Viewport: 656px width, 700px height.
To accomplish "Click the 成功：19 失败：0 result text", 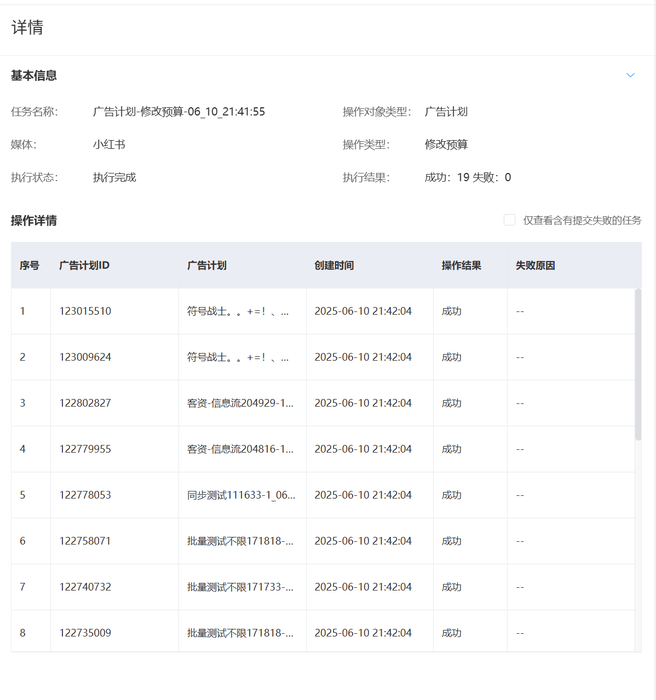I will [467, 177].
